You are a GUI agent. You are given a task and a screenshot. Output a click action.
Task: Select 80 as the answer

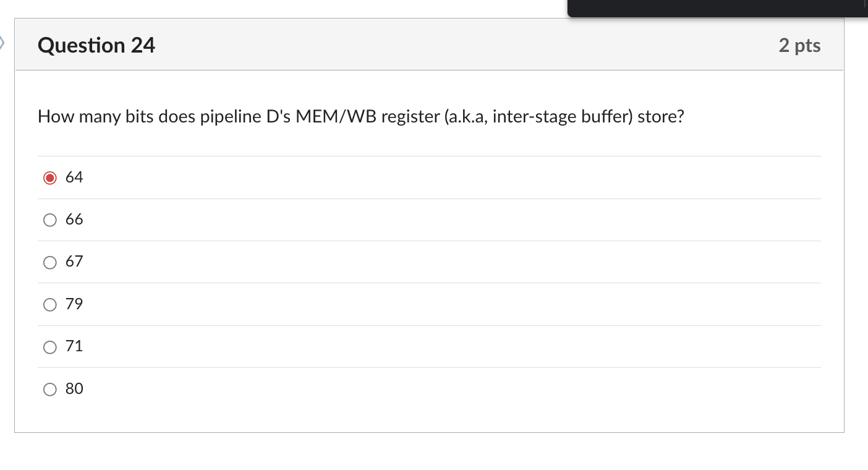coord(49,390)
